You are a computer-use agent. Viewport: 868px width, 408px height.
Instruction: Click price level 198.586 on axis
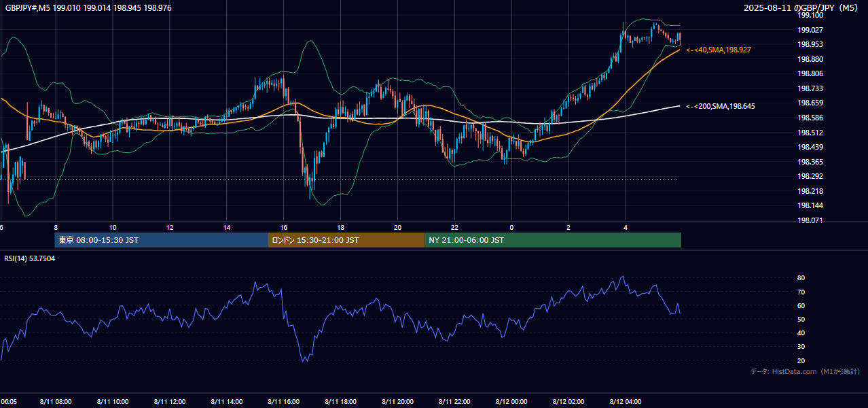(x=810, y=118)
